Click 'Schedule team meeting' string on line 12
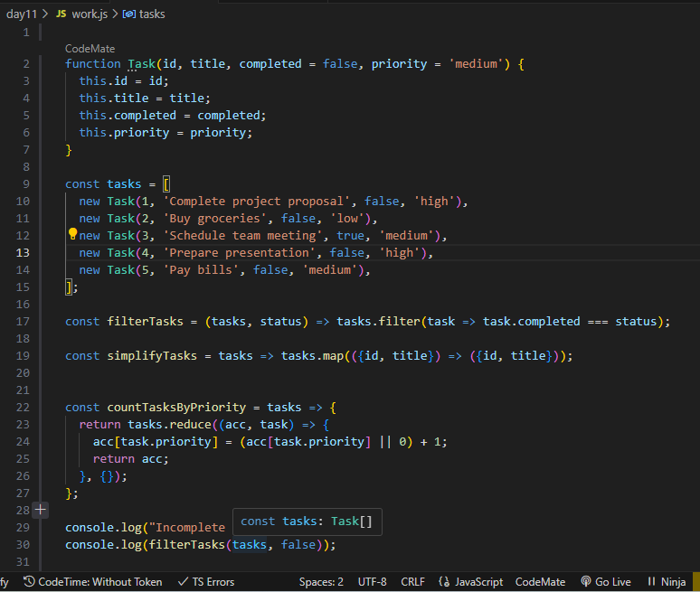Image resolution: width=700 pixels, height=592 pixels. (x=242, y=236)
